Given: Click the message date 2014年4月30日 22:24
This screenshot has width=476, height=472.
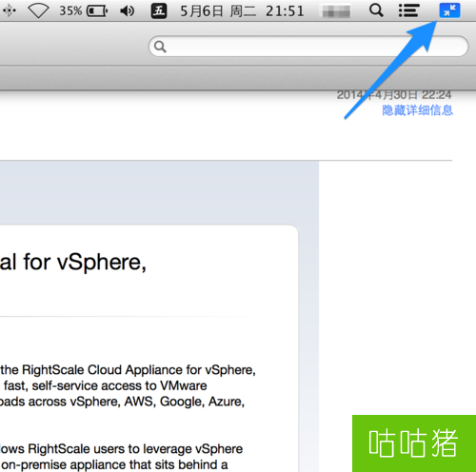Looking at the screenshot, I should (x=394, y=95).
